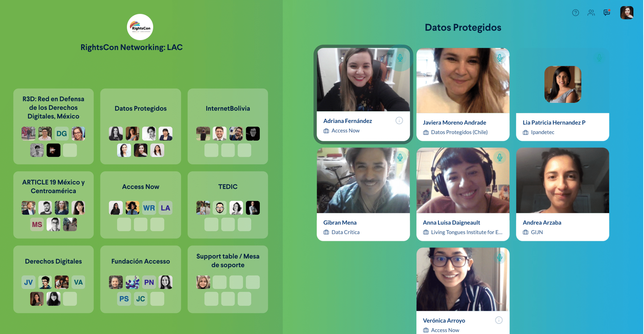Click microphone icon on Lia Patricia Hernandez card
Image resolution: width=644 pixels, height=334 pixels.
click(x=599, y=58)
